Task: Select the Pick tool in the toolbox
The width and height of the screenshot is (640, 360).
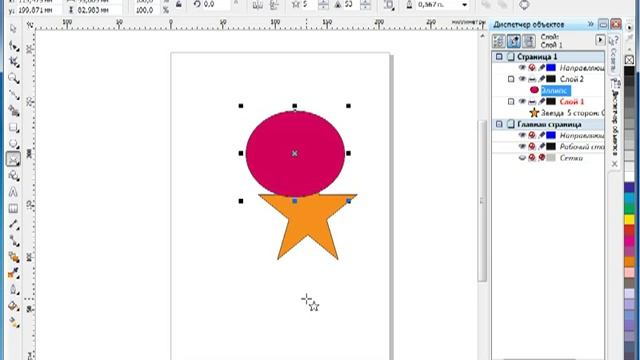Action: [x=13, y=29]
